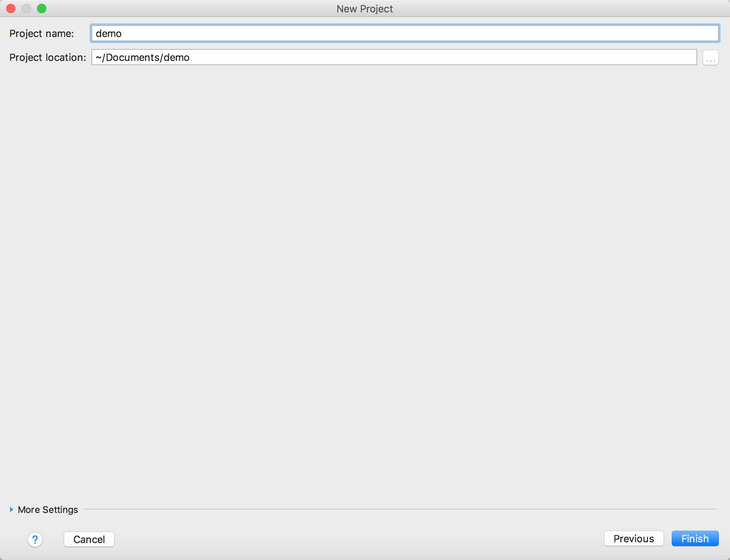Click the green zoom window button
730x560 pixels.
42,8
